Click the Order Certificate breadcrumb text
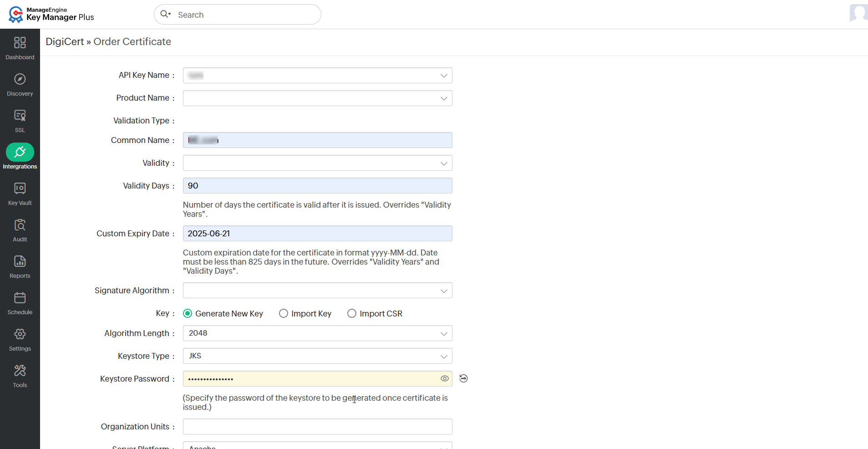Image resolution: width=868 pixels, height=449 pixels. [x=132, y=42]
